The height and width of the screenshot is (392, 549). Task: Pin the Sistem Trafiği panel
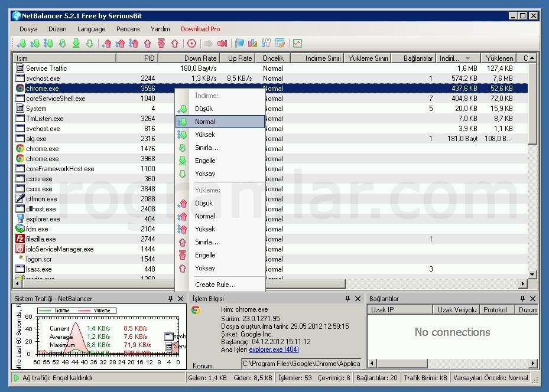[x=171, y=298]
